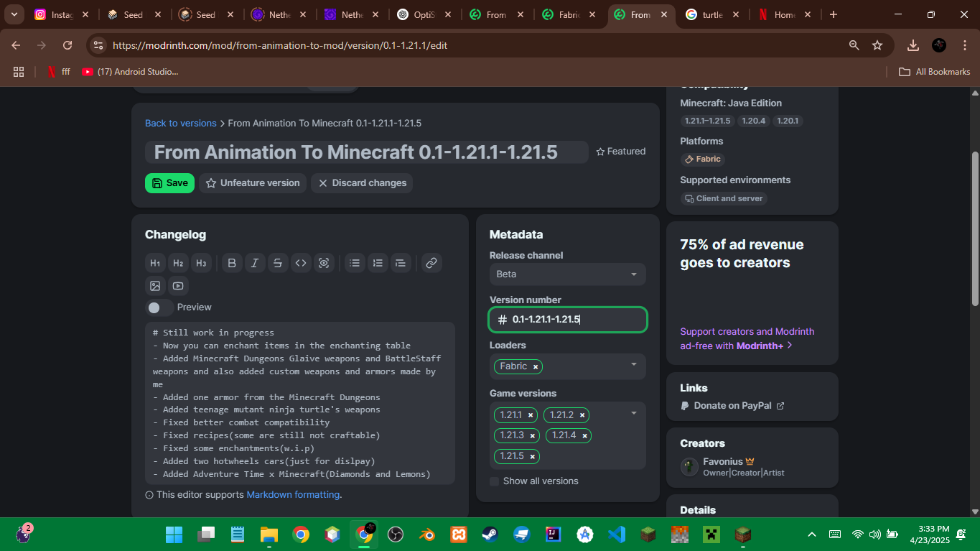Viewport: 980px width, 551px height.
Task: Switch to the Instagram browser tab
Action: [61, 14]
